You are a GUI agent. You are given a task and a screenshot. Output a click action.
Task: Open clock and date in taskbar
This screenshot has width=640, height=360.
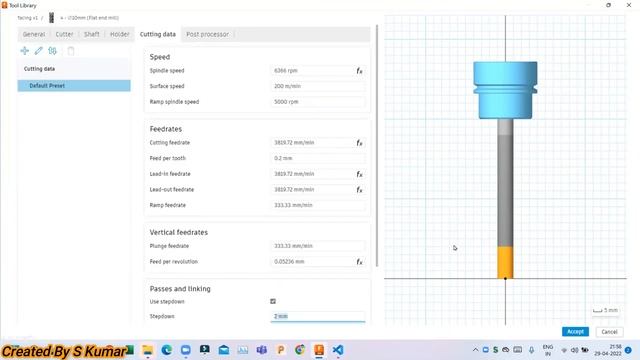coord(608,350)
